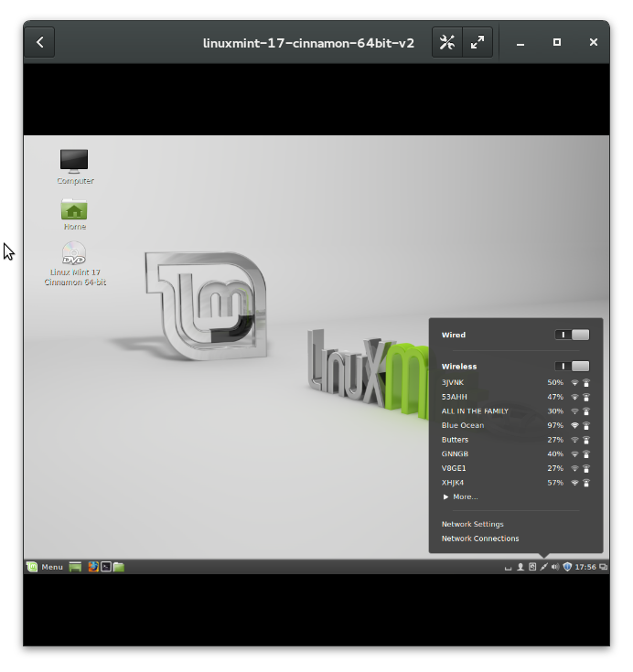This screenshot has width=633, height=672.
Task: Open the virtual machine properties wrench icon
Action: (447, 42)
